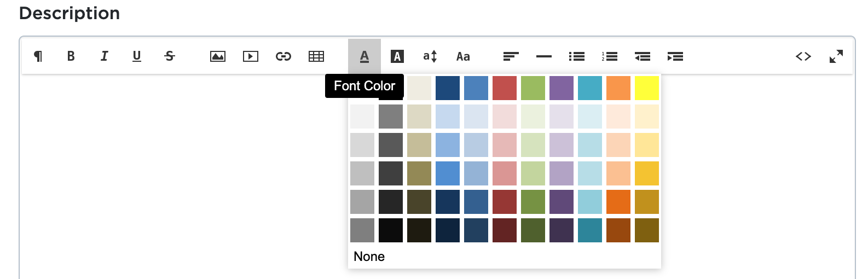This screenshot has width=868, height=279.
Task: Toggle bold formatting
Action: [71, 56]
